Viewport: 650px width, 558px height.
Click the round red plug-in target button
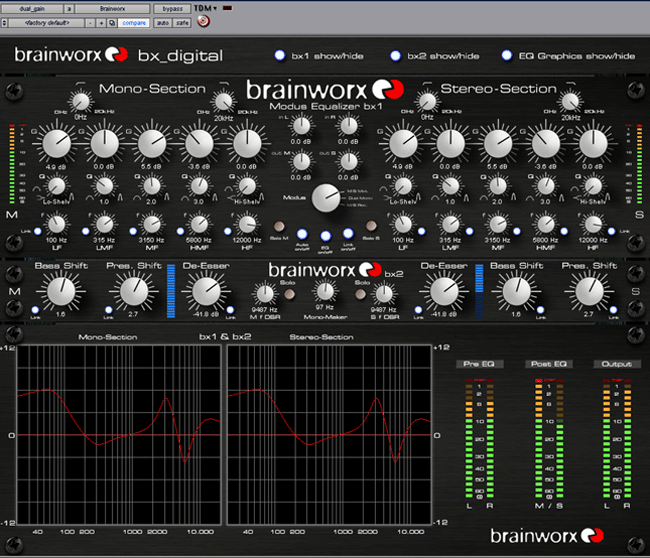(203, 21)
